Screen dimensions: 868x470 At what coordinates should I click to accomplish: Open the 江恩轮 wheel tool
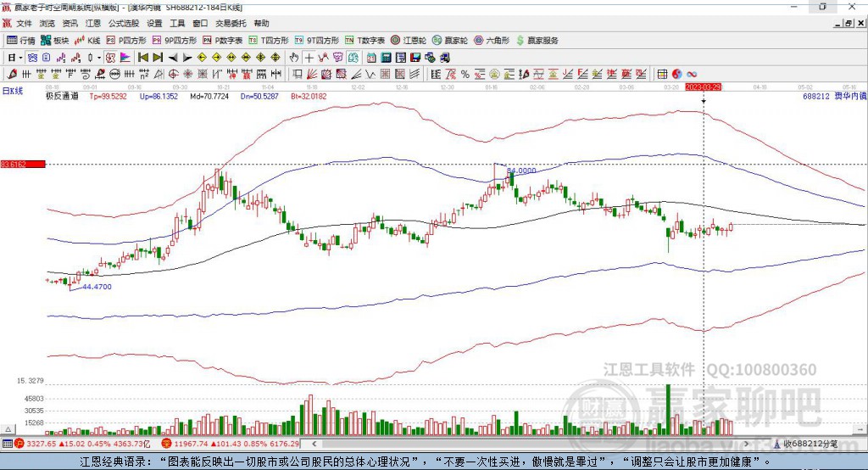point(409,41)
